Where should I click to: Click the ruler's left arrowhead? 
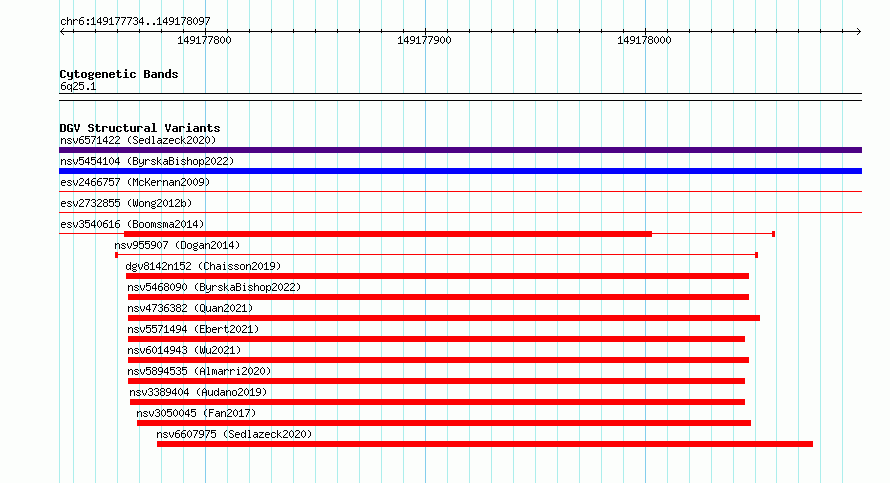pos(62,32)
